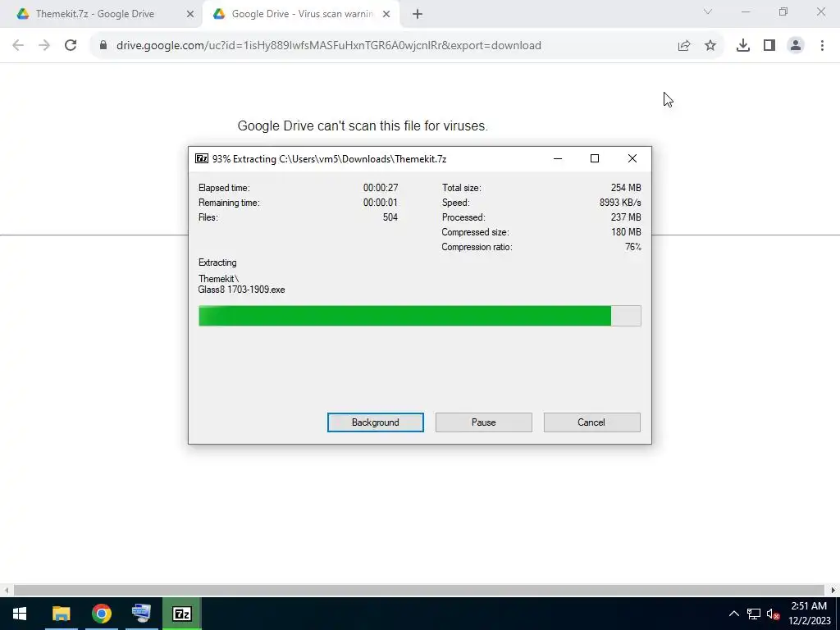Open Chrome profile avatar menu

796,46
